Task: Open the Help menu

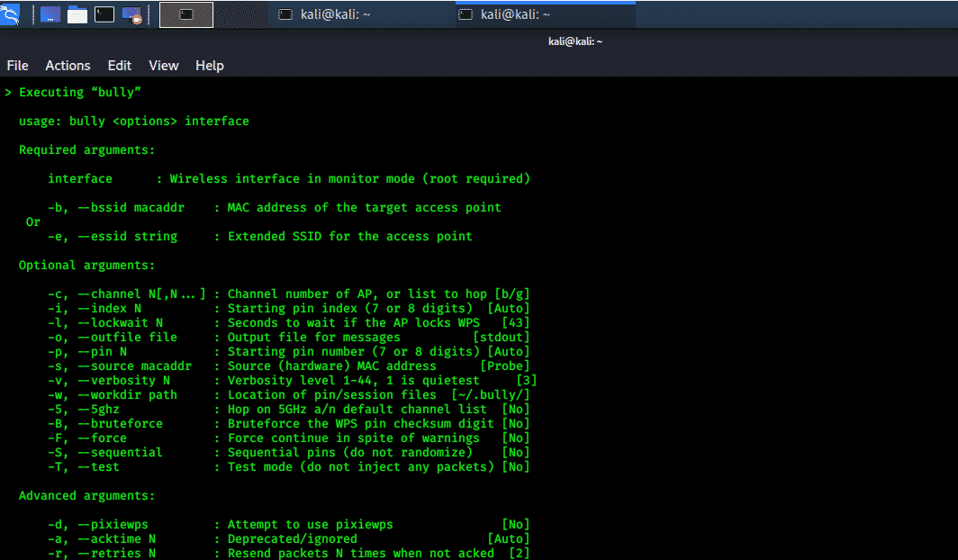Action: point(210,66)
